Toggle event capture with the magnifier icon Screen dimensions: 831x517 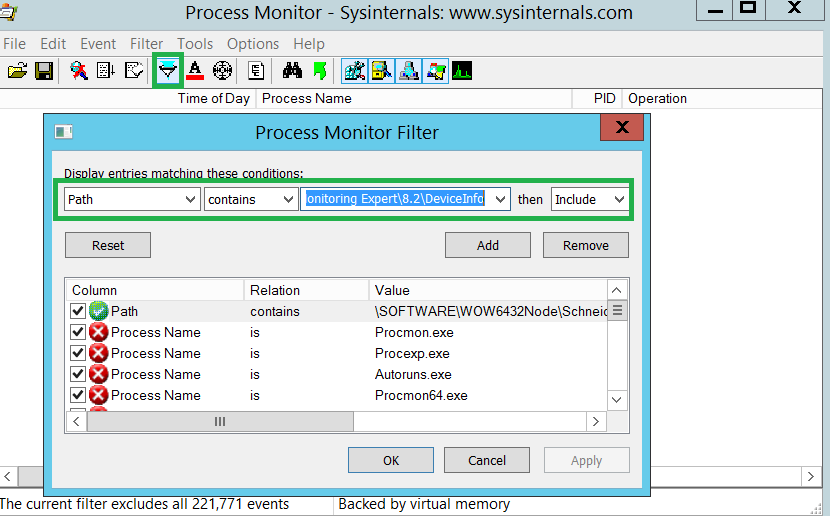78,70
